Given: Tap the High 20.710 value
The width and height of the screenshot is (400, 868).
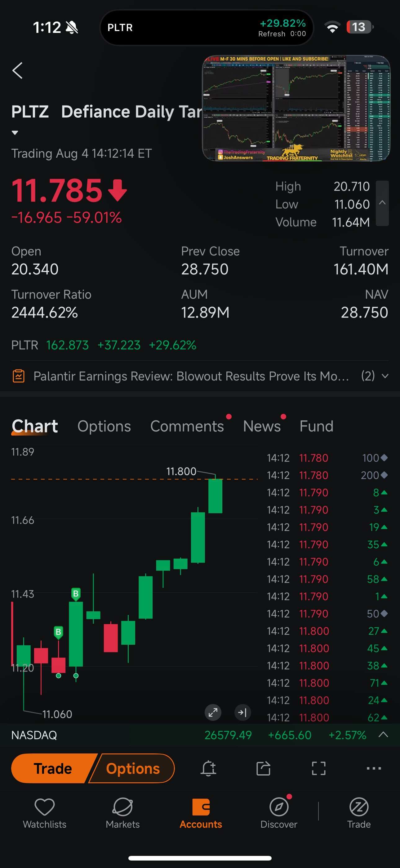Looking at the screenshot, I should click(x=352, y=186).
